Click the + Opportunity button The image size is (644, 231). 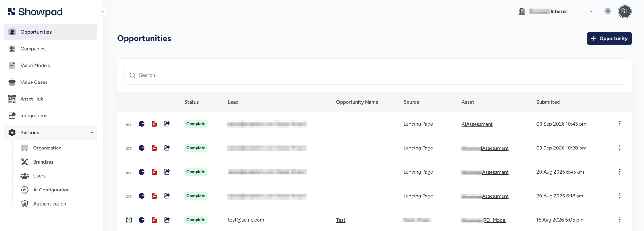[609, 38]
